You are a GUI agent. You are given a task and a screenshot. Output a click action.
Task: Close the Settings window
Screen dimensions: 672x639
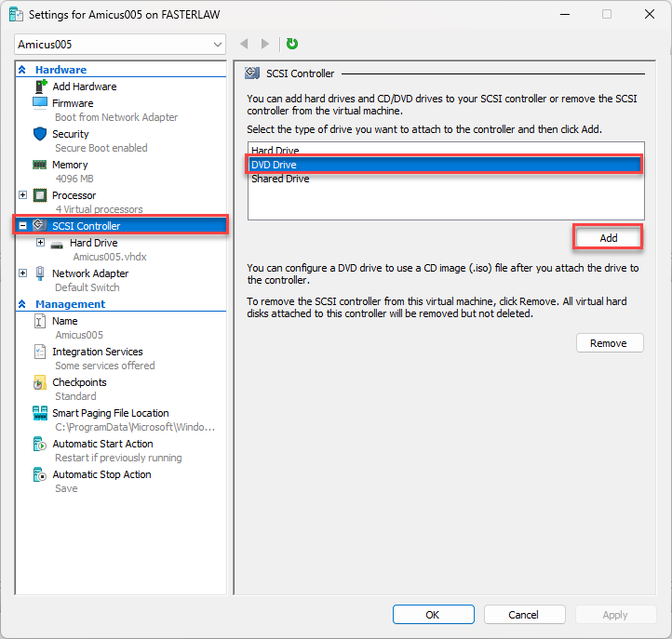click(650, 14)
